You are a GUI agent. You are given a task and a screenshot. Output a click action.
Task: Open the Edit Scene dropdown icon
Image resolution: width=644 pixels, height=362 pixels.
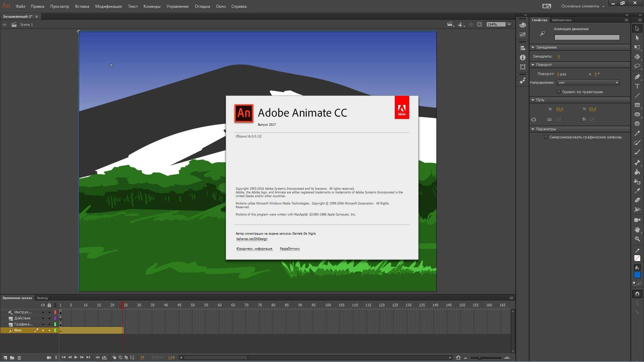[450, 24]
